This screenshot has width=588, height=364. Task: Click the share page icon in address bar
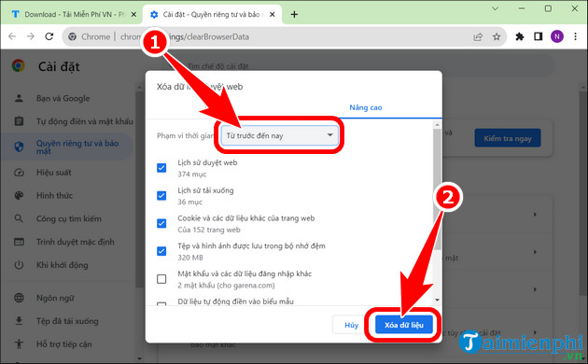pos(478,36)
